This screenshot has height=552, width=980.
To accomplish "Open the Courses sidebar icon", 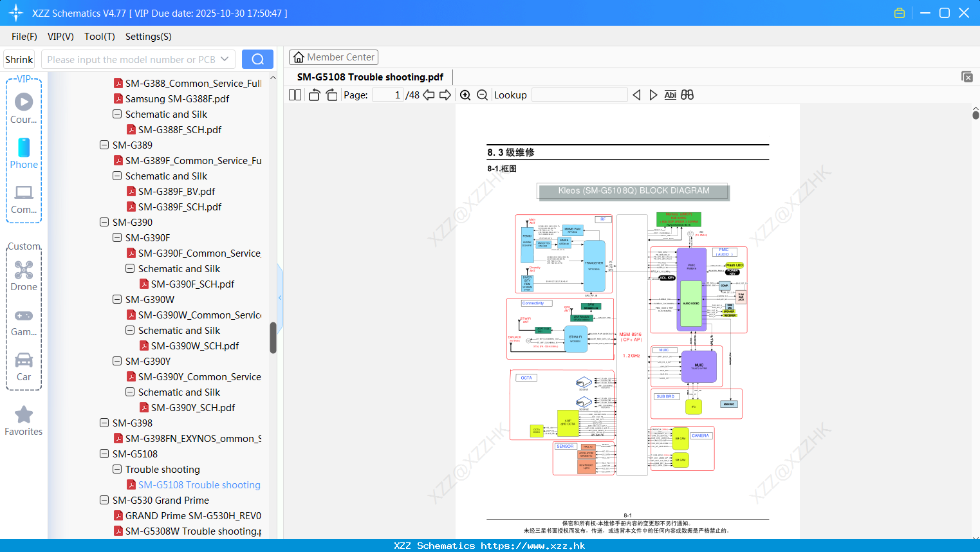I will 24,108.
